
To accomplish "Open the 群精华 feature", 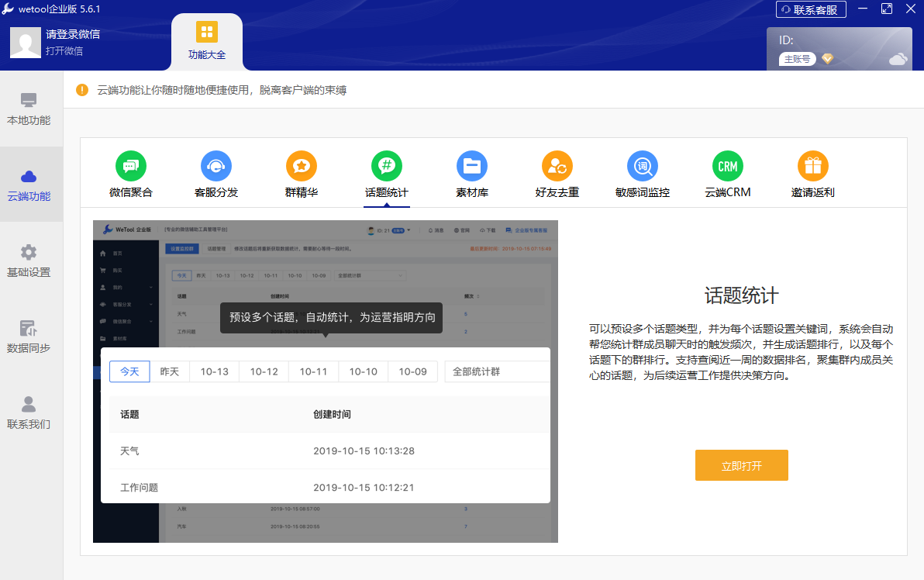I will pos(302,174).
